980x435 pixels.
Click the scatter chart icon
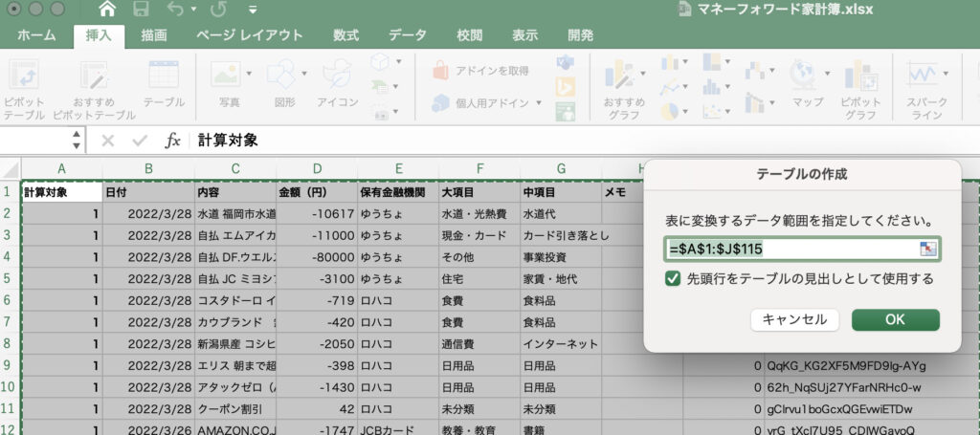click(712, 112)
